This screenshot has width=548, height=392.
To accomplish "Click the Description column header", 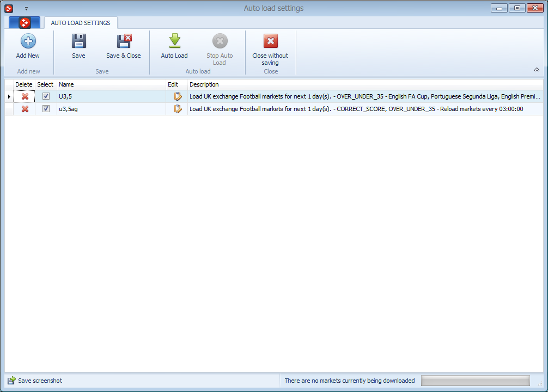I will (365, 84).
